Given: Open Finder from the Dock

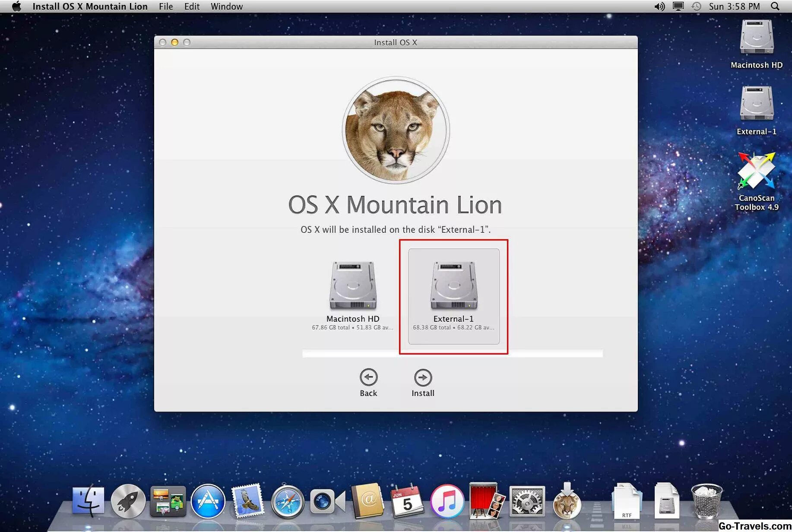Looking at the screenshot, I should pos(88,501).
